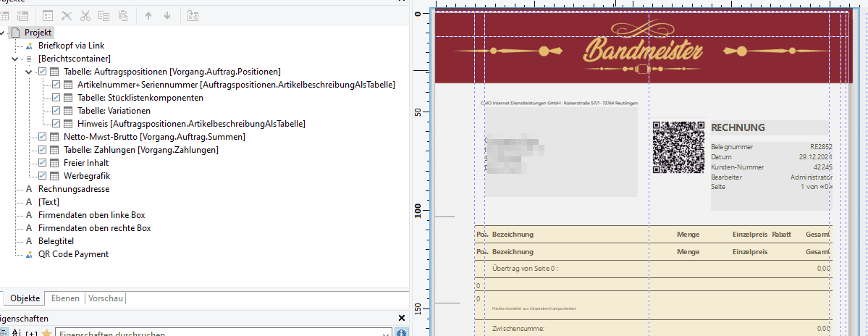Click the table icon of Freier Inhalt
Screen dimensions: 868x336
54,163
